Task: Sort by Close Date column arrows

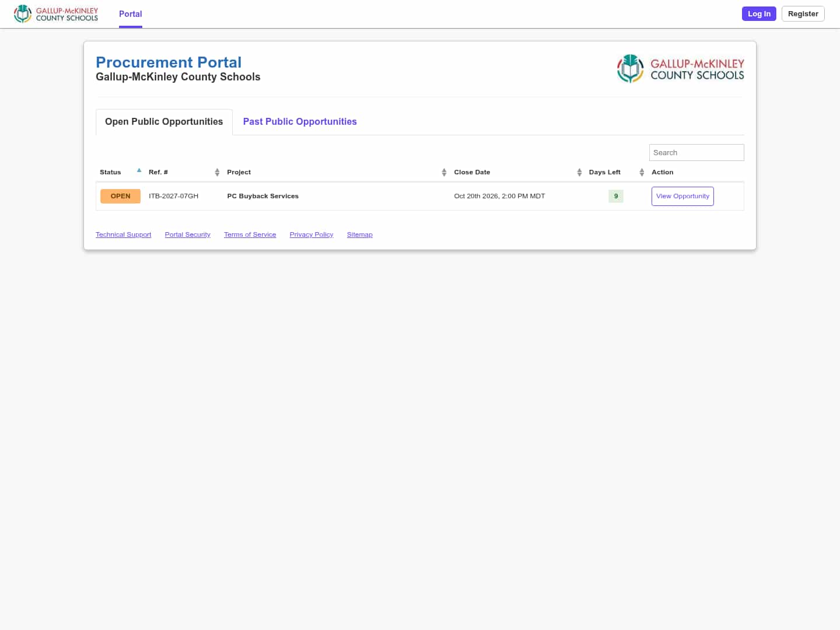Action: tap(579, 172)
